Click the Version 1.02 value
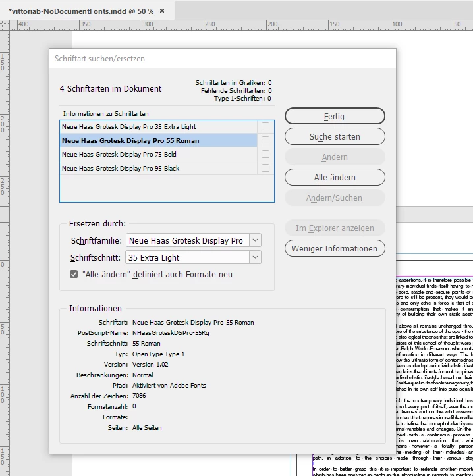The width and height of the screenshot is (473, 476). coord(150,364)
